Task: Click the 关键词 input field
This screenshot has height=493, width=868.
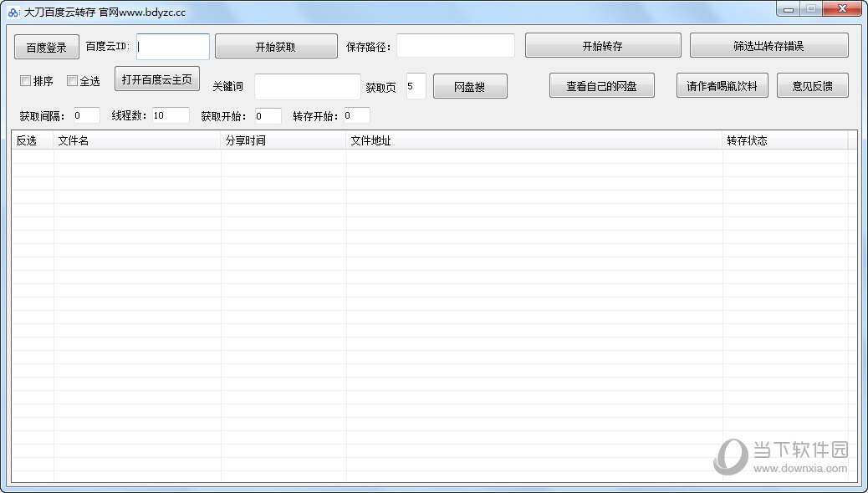Action: click(x=307, y=87)
